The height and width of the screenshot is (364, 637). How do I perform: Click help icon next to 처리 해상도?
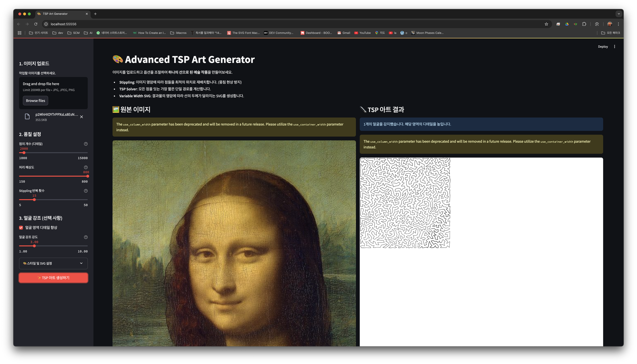pos(86,167)
